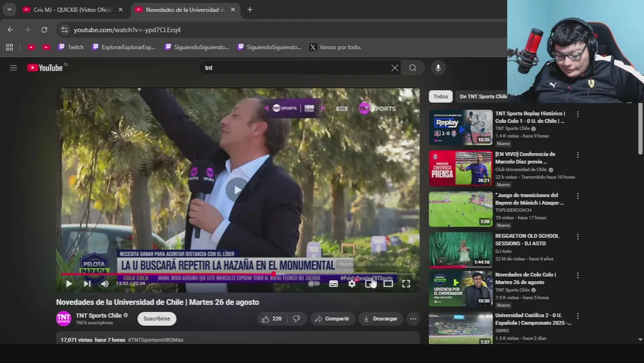Open the tab search dropdown arrow

point(9,10)
